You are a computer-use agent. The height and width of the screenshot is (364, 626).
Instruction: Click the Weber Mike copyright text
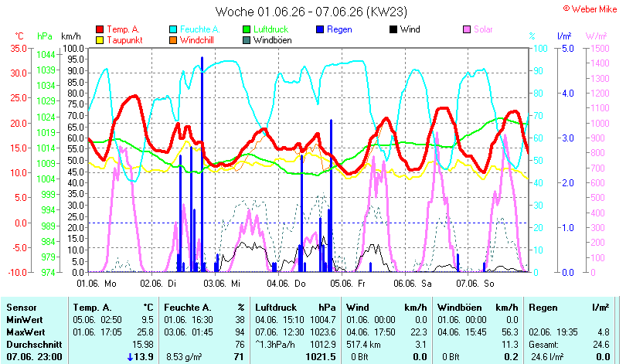point(590,9)
